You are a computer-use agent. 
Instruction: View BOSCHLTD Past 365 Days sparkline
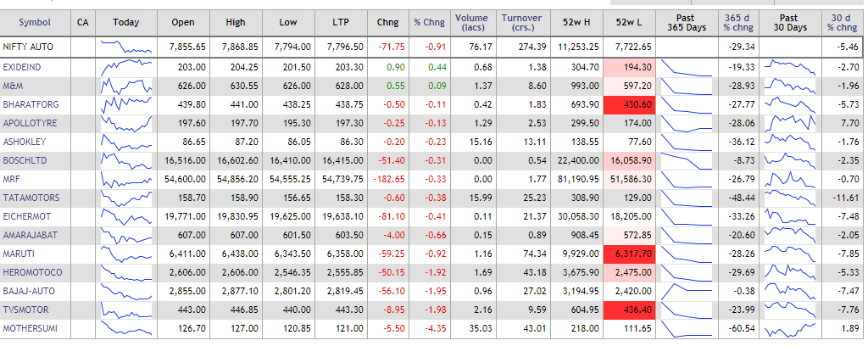click(686, 159)
